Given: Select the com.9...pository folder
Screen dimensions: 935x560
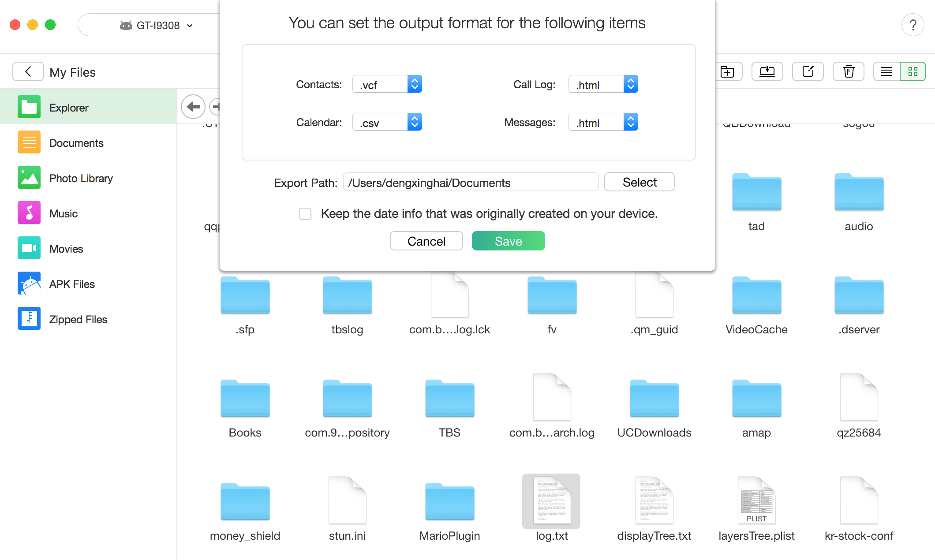Looking at the screenshot, I should (x=347, y=399).
